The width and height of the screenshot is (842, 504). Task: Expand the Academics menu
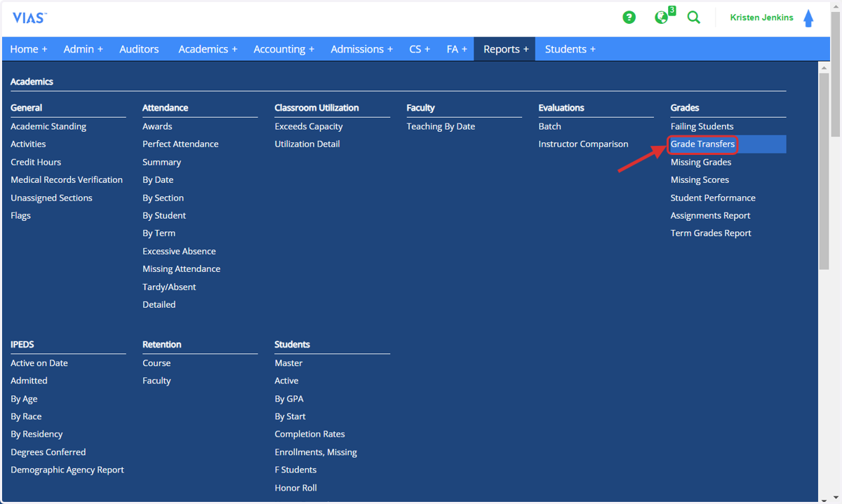(x=208, y=49)
